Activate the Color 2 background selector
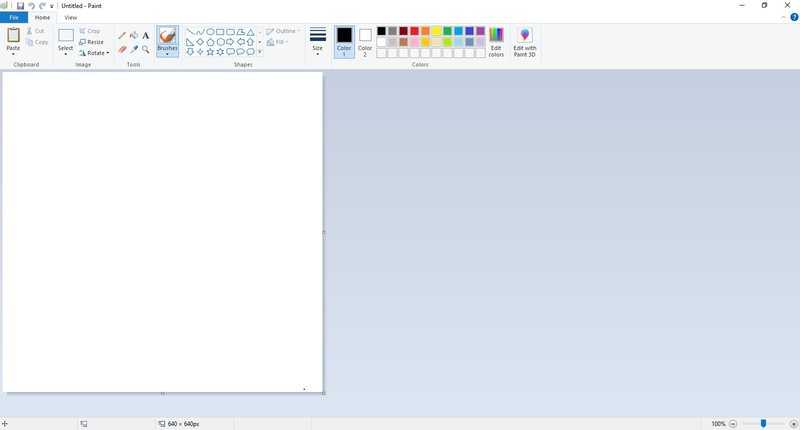This screenshot has width=800, height=430. coord(365,41)
